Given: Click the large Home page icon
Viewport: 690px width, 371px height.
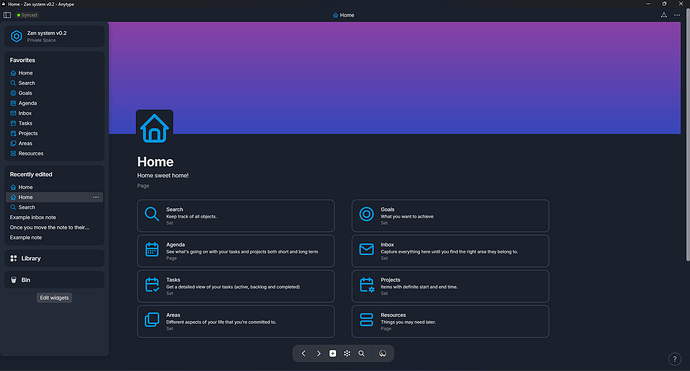Looking at the screenshot, I should pos(154,128).
